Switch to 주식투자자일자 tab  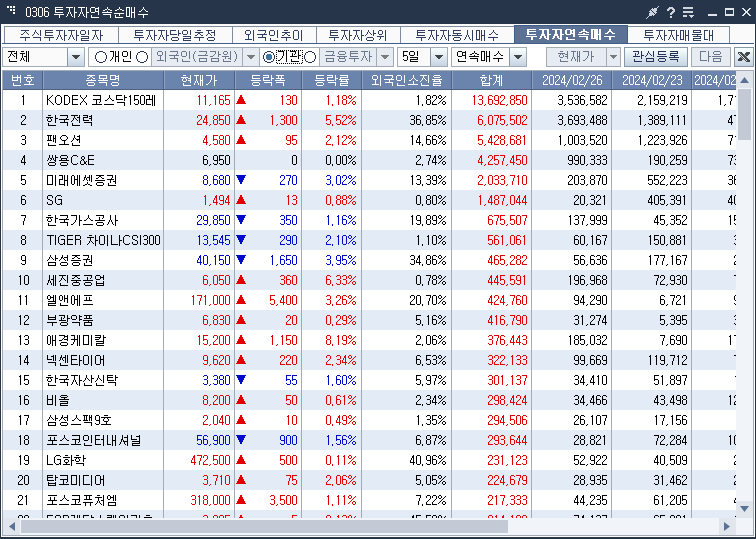61,35
